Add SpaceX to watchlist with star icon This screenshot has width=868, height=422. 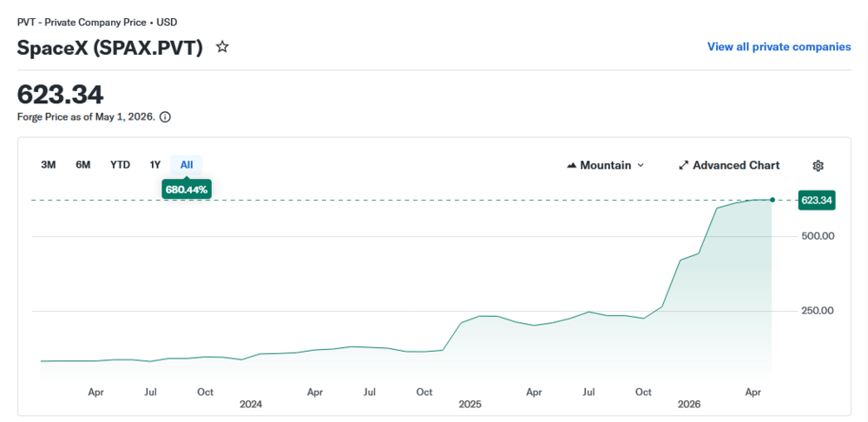click(x=222, y=47)
